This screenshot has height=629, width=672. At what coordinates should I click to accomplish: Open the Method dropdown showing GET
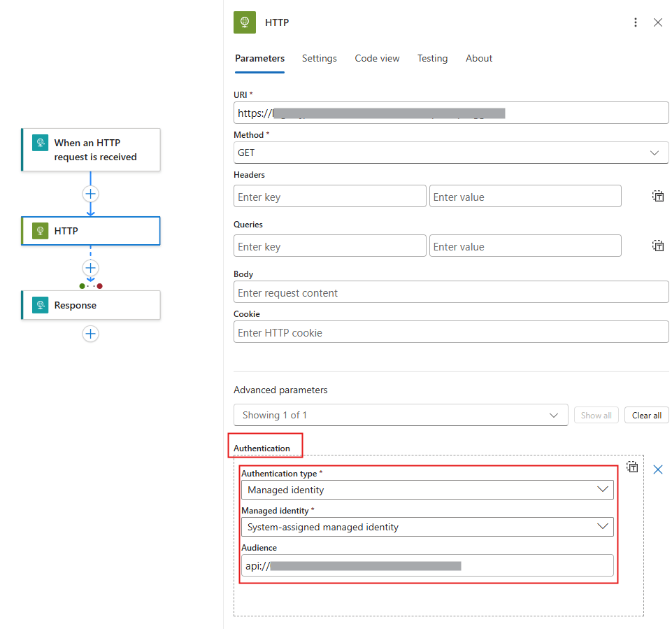point(451,153)
